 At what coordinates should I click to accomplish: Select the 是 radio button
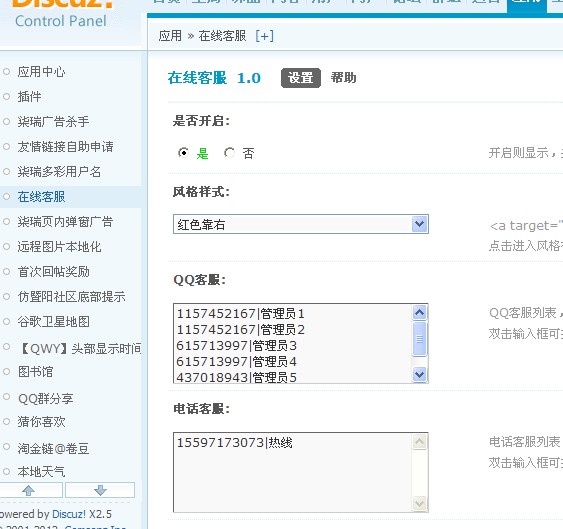(x=183, y=153)
